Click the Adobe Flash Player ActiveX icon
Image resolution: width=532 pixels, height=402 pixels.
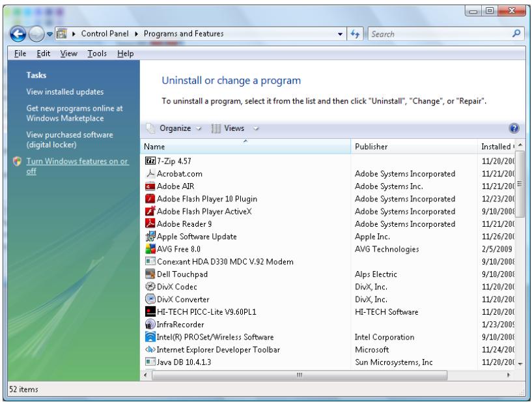point(150,211)
